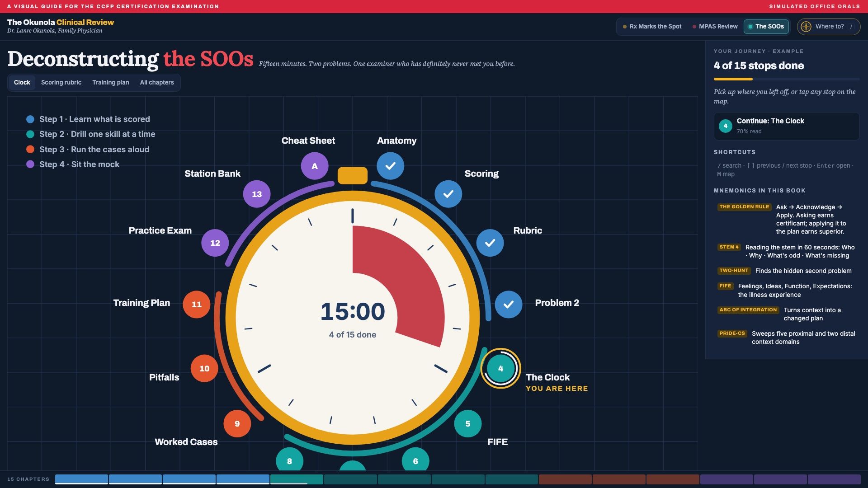Open stop 5 FIFE circle
868x488 pixels.
point(468,423)
